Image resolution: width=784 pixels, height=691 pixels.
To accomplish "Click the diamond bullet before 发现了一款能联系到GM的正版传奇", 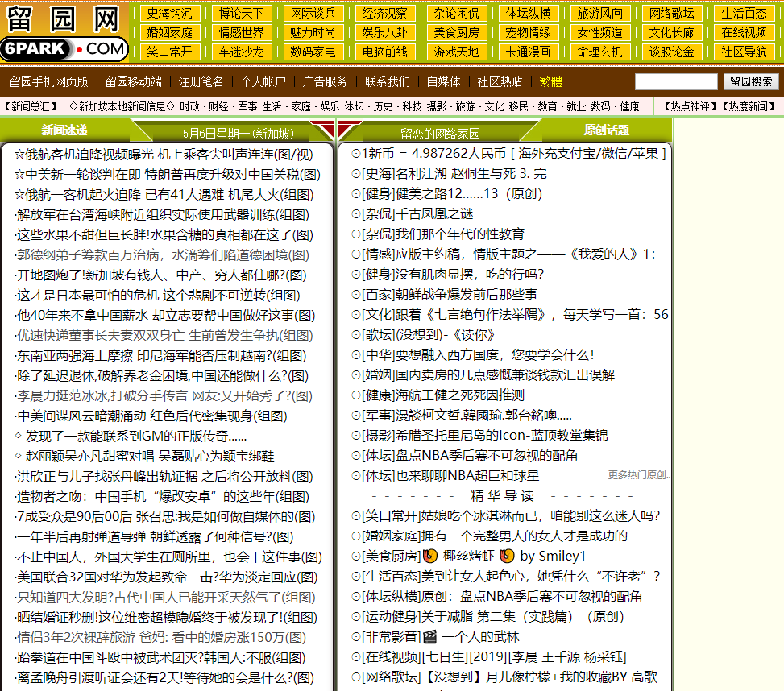I will (x=19, y=437).
